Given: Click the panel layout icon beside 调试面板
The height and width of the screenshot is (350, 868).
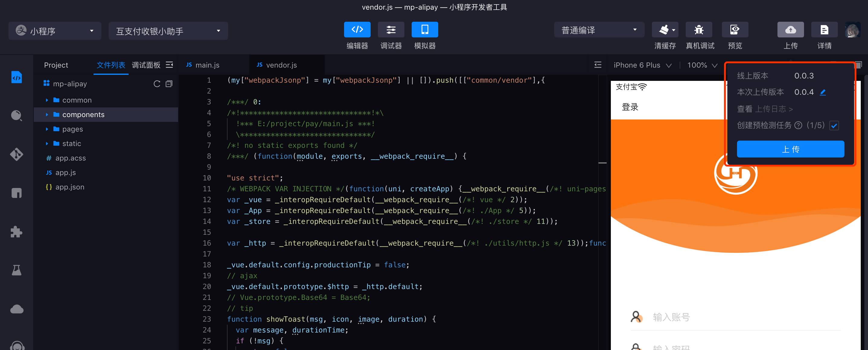Looking at the screenshot, I should pos(170,65).
